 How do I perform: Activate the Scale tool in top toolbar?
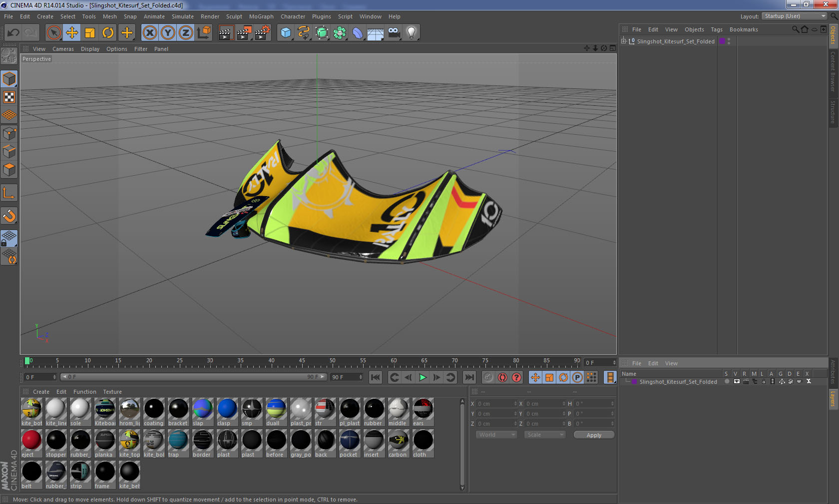pyautogui.click(x=90, y=33)
